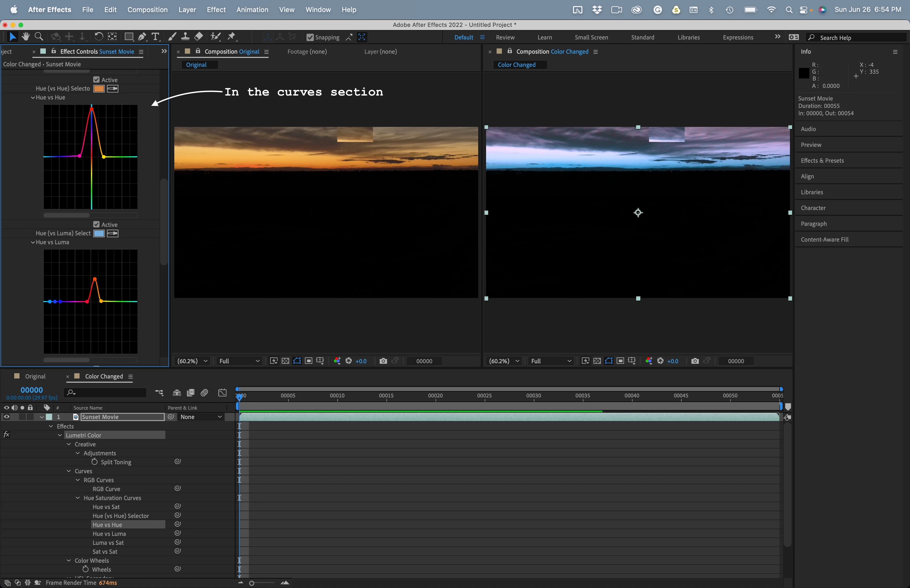Click snapshot camera icon in Original viewer
This screenshot has width=910, height=588.
point(383,361)
